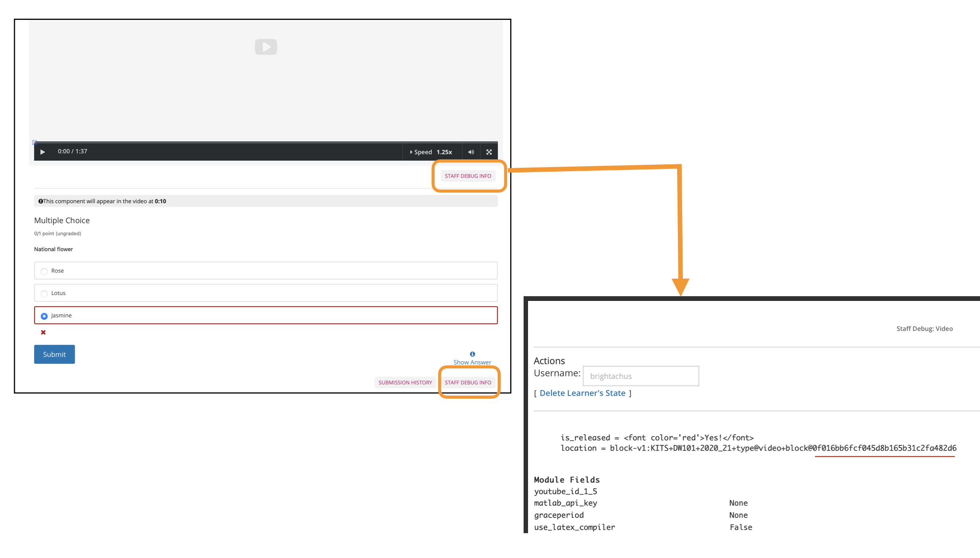Open Submission History

coord(405,383)
